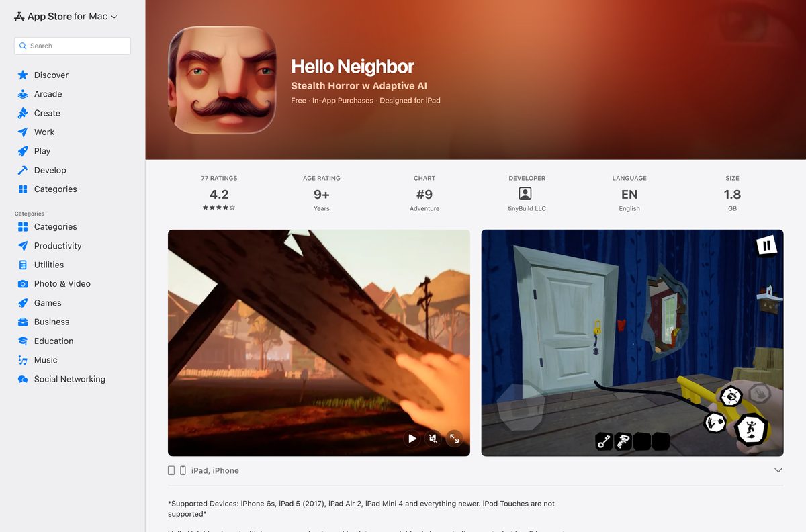Click the 4.2 ratings score
Image resolution: width=806 pixels, height=532 pixels.
pos(219,195)
